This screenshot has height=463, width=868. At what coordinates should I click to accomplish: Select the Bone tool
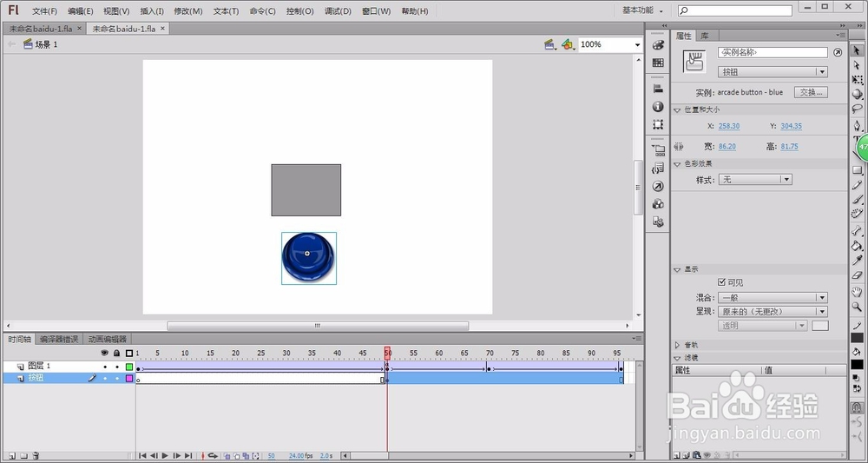[x=857, y=231]
